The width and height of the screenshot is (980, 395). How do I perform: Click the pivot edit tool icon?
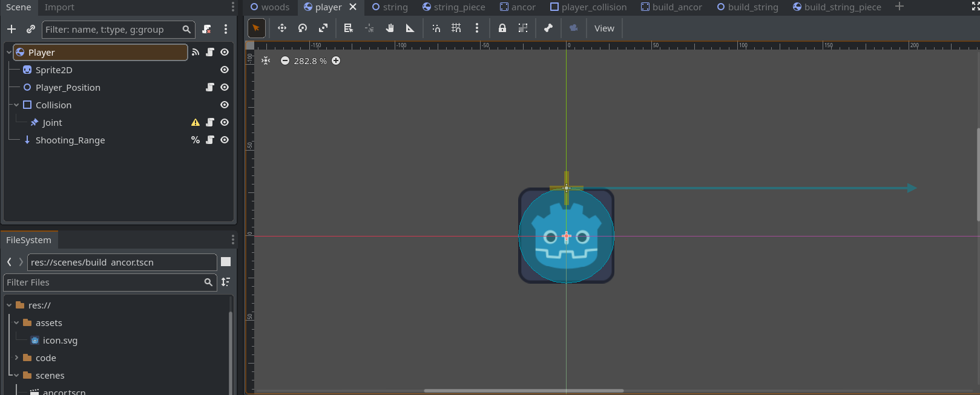pyautogui.click(x=369, y=28)
